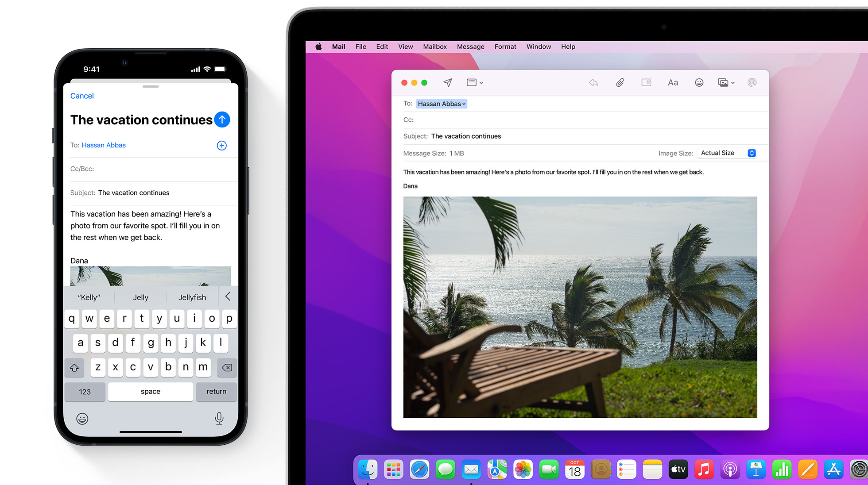
Task: Tap the plus icon to add contact
Action: [222, 146]
